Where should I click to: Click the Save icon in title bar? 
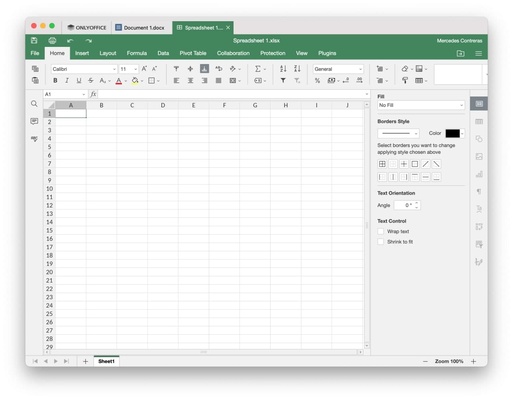pos(34,41)
